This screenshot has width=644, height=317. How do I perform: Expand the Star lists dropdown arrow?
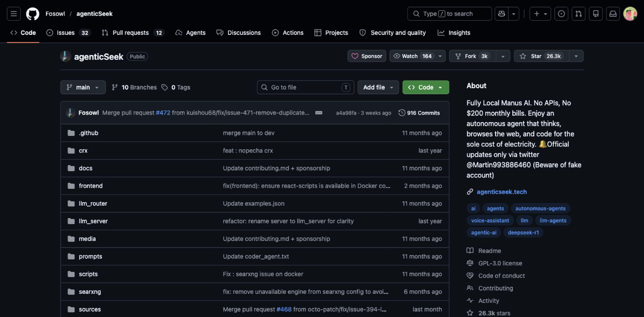point(576,56)
